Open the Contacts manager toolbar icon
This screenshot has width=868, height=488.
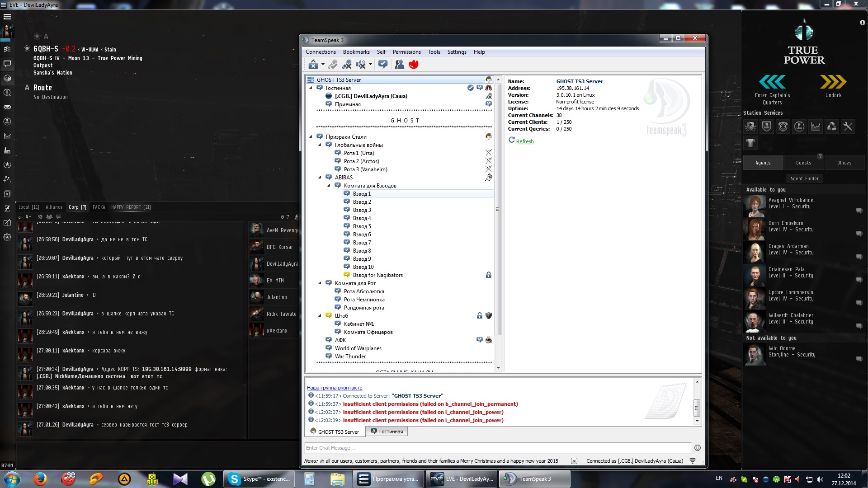click(399, 65)
